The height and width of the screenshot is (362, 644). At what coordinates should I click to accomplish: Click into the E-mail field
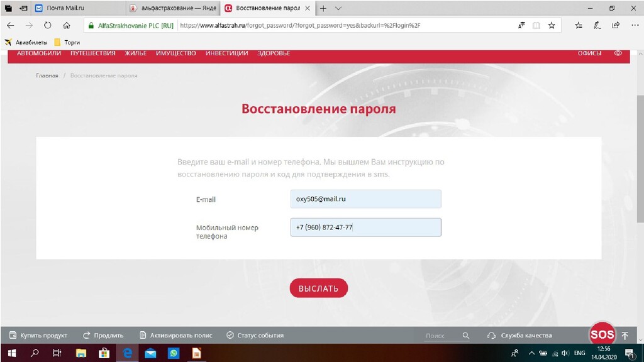[x=365, y=199]
